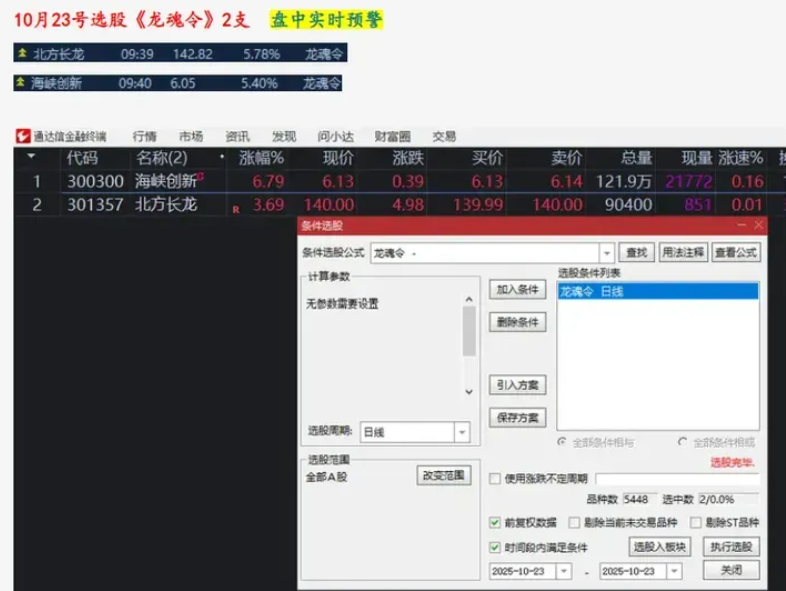Check the 剔除ST品种 option
Screen dimensions: 786x591
(x=695, y=522)
